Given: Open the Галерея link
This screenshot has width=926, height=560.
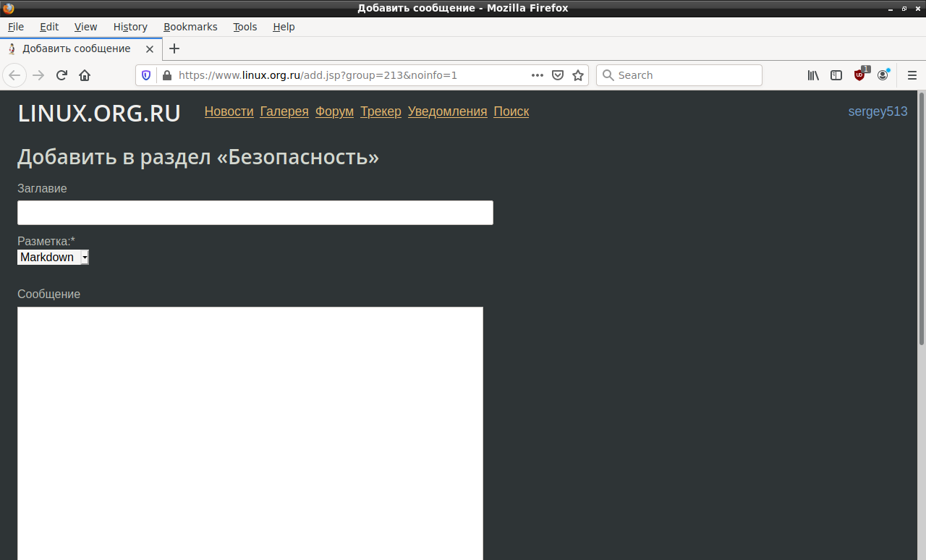Looking at the screenshot, I should coord(284,111).
